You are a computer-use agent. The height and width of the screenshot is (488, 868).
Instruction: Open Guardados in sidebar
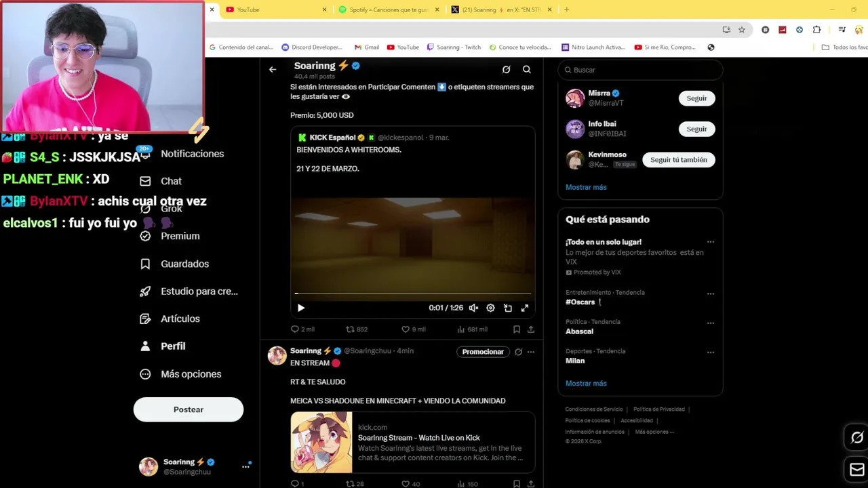tap(174, 264)
